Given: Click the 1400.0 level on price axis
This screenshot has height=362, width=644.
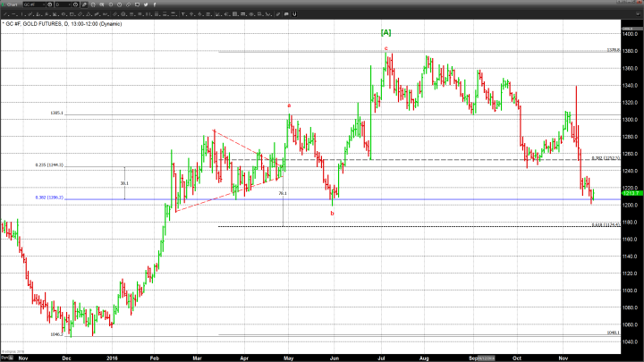Looking at the screenshot, I should pos(628,34).
